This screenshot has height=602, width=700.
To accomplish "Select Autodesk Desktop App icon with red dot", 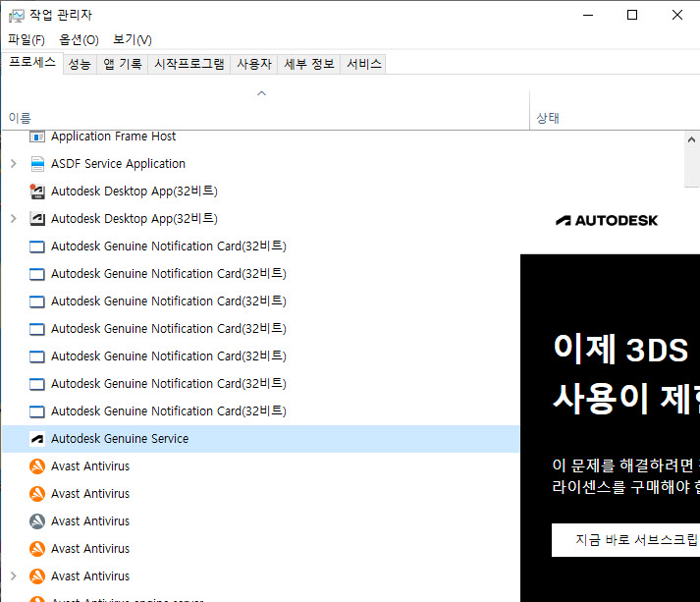I will [x=37, y=192].
